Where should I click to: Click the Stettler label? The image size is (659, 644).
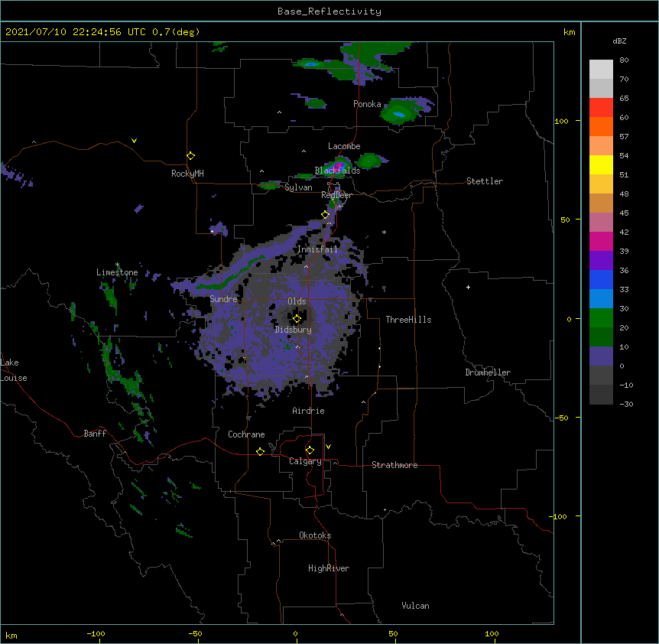[485, 181]
